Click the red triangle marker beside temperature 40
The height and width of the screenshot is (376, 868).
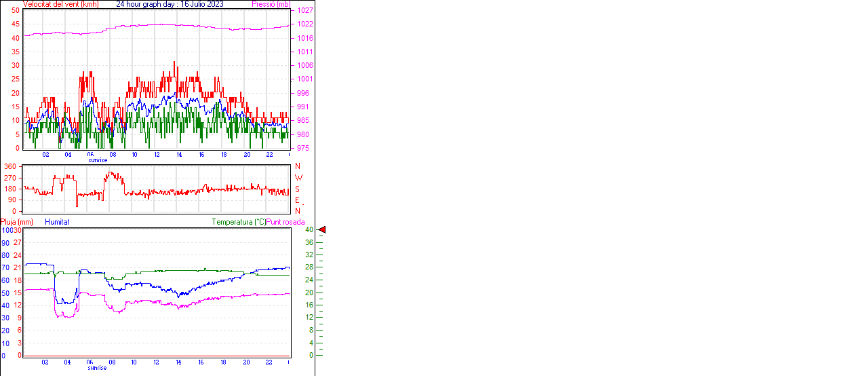[x=322, y=230]
